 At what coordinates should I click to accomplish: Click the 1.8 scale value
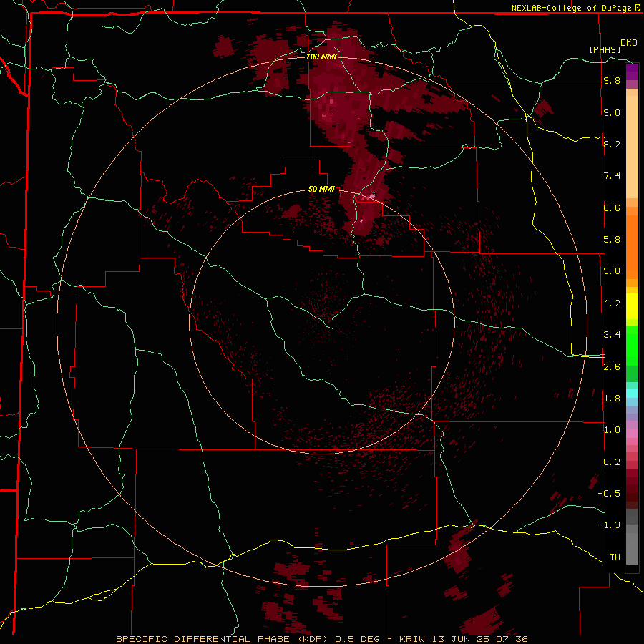tap(612, 399)
